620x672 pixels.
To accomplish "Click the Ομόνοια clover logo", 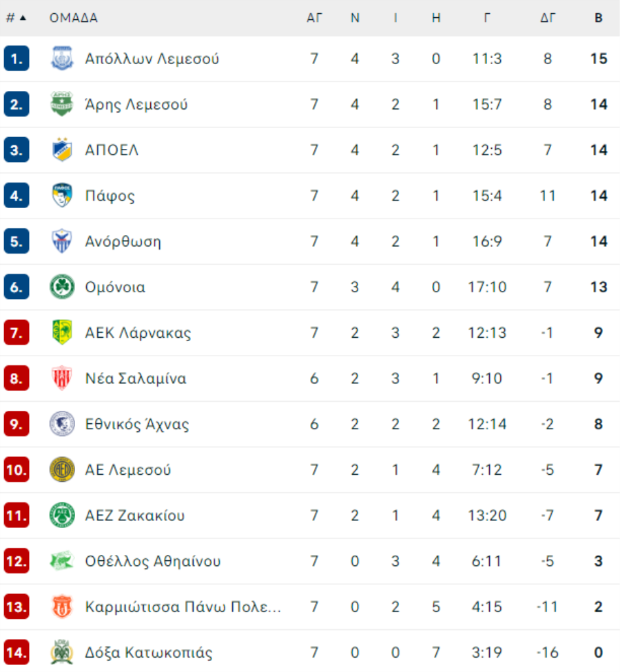I will click(62, 287).
